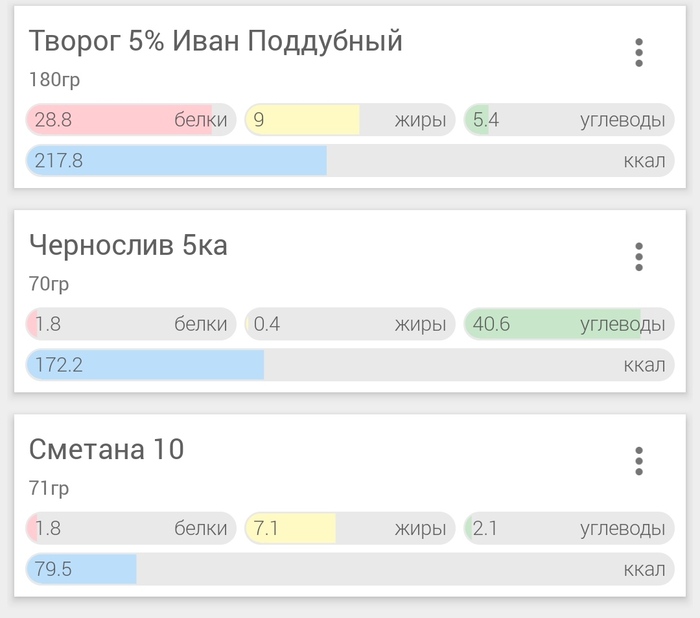The image size is (700, 618).
Task: Click the 2.1 углеводы bar for Сметана
Action: [x=569, y=528]
